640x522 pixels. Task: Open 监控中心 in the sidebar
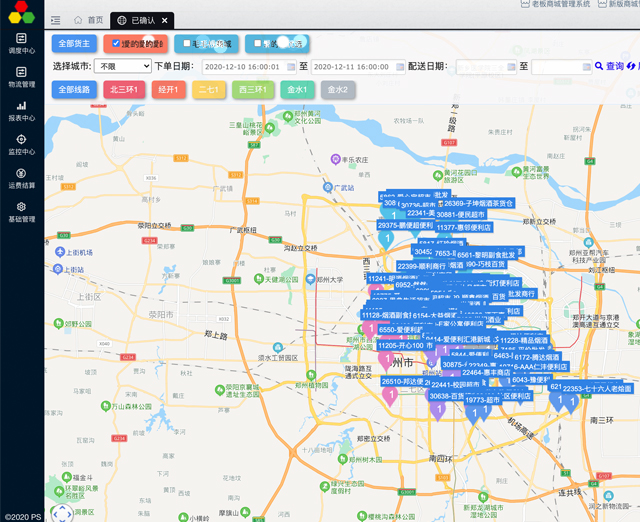point(21,144)
